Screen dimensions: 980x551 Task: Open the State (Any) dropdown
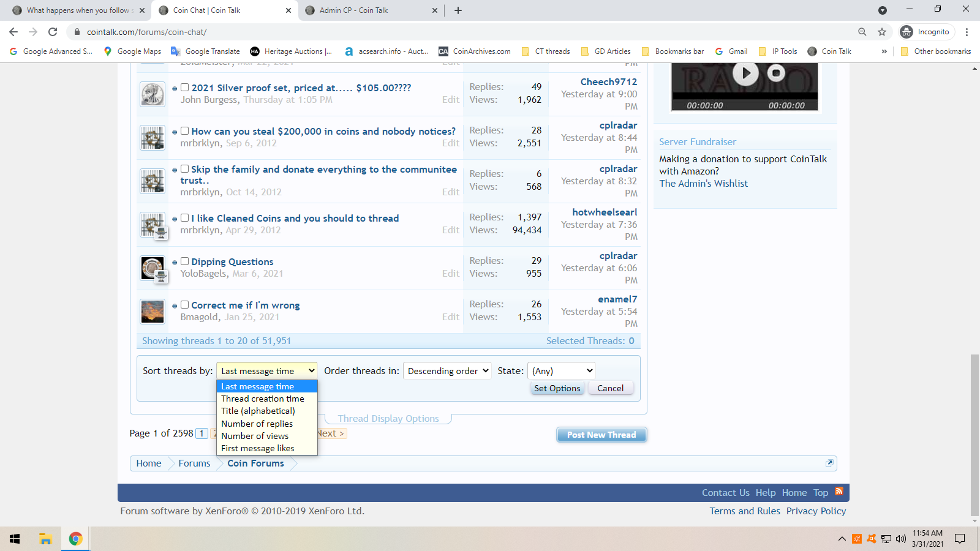pos(562,371)
